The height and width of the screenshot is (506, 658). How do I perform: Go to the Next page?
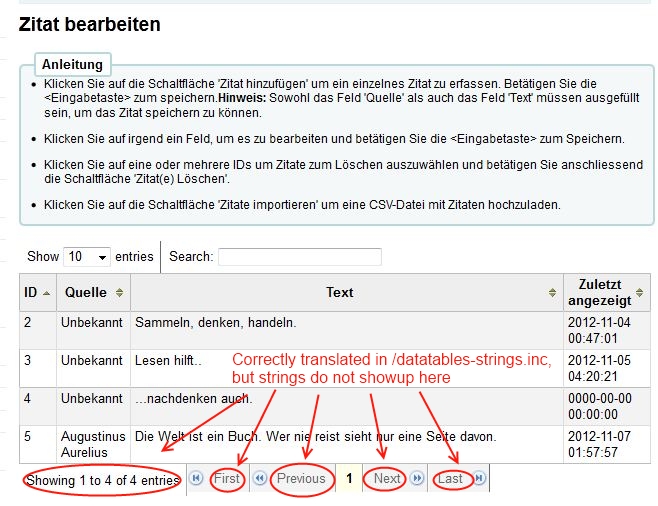tap(386, 479)
